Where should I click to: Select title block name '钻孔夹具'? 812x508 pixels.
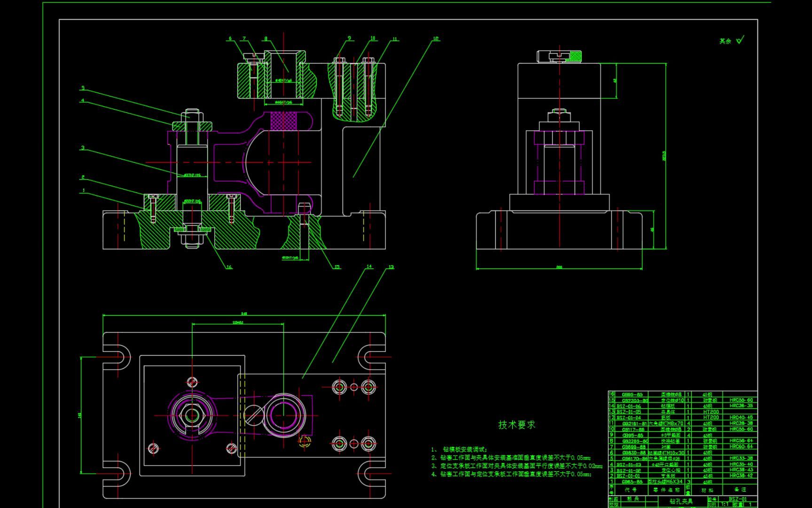point(681,501)
